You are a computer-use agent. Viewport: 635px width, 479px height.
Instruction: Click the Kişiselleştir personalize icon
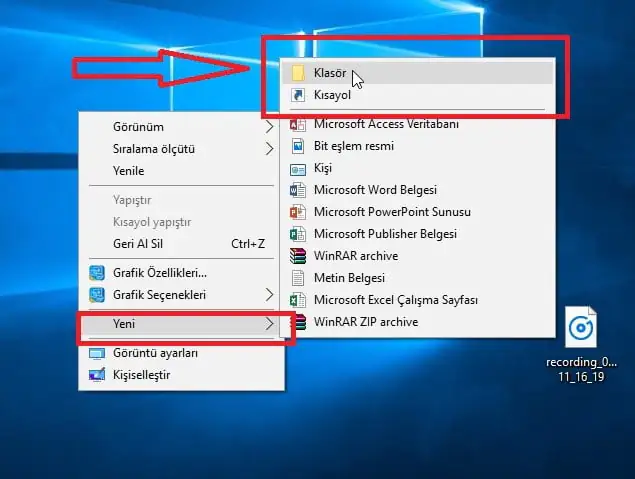click(97, 375)
